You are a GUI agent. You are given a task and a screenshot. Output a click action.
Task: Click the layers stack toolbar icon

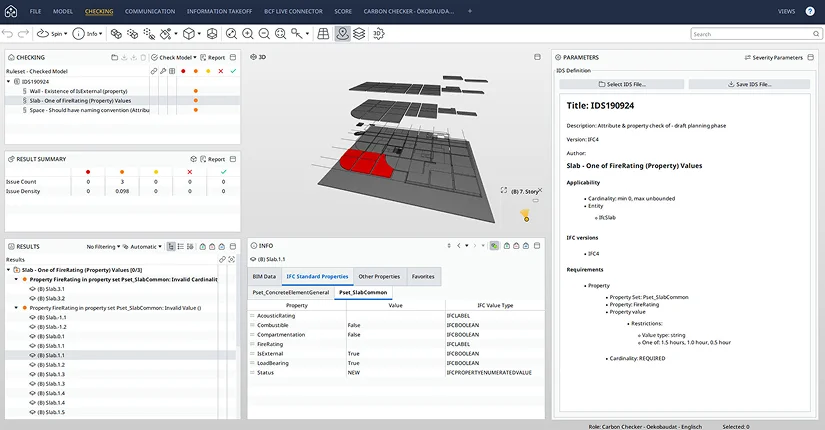tap(359, 33)
